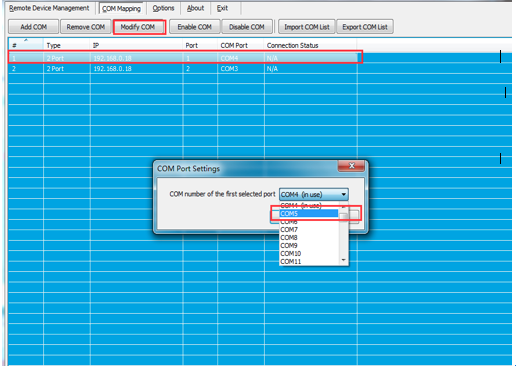Open the COM number combo box arrow
The image size is (516, 371).
tap(344, 194)
